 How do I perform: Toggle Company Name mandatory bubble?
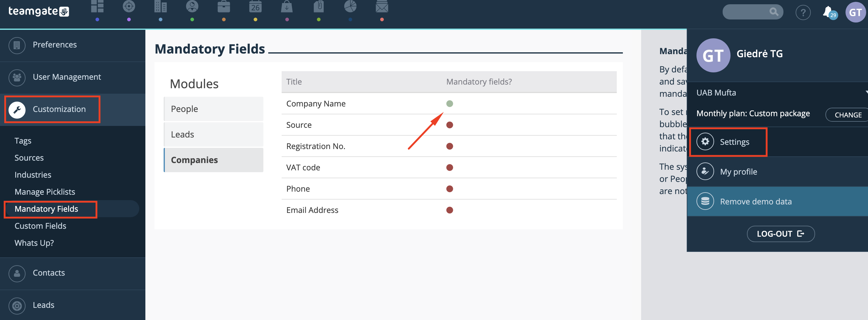pyautogui.click(x=450, y=104)
